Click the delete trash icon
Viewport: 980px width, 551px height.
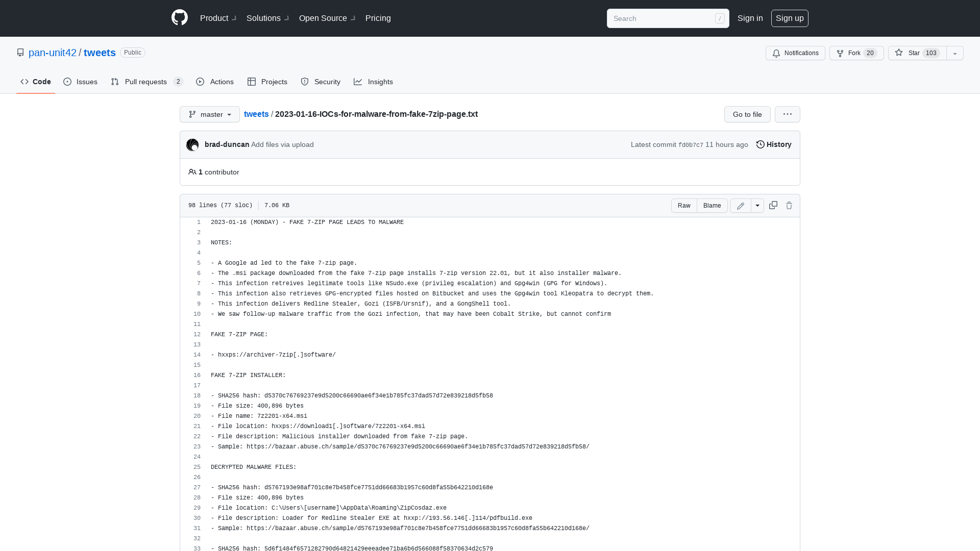789,205
